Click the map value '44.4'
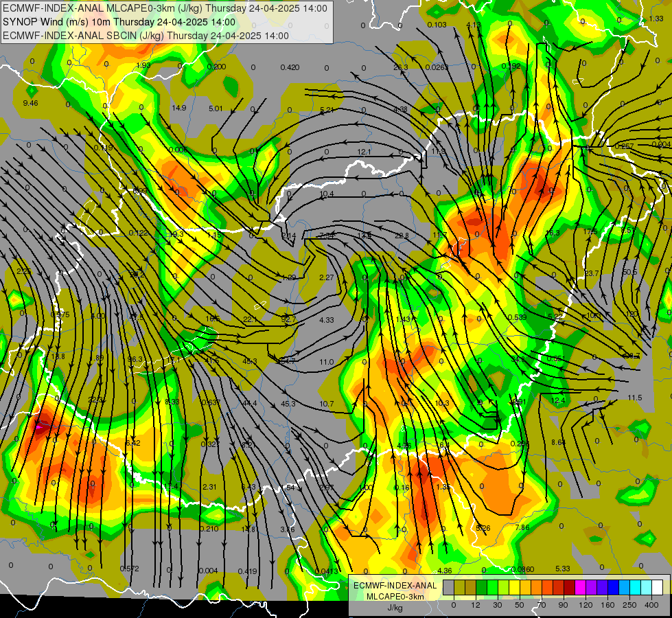 point(249,403)
